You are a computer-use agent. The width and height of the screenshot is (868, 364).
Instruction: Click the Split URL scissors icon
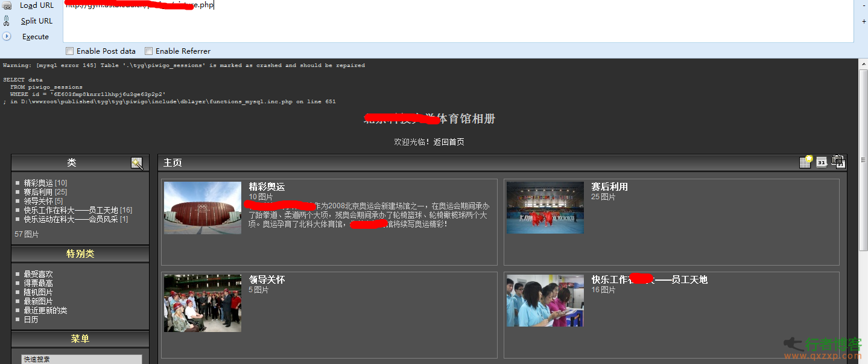(7, 21)
